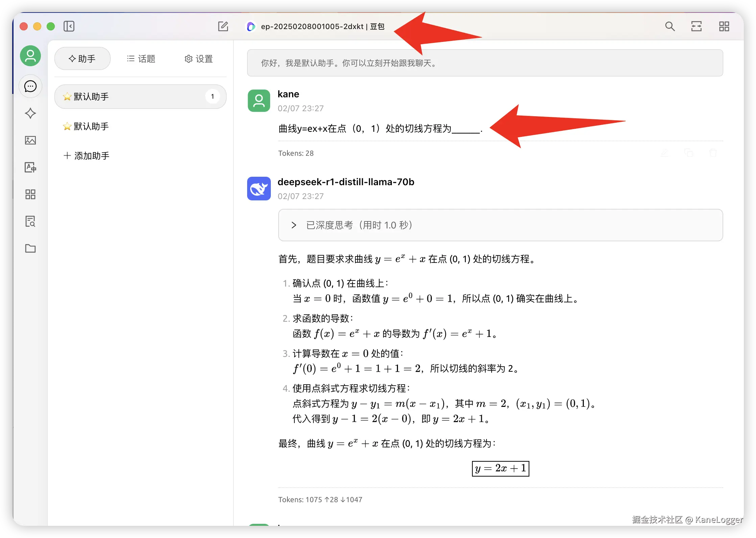756x538 pixels.
Task: Open the files folder sidebar icon
Action: pos(30,248)
